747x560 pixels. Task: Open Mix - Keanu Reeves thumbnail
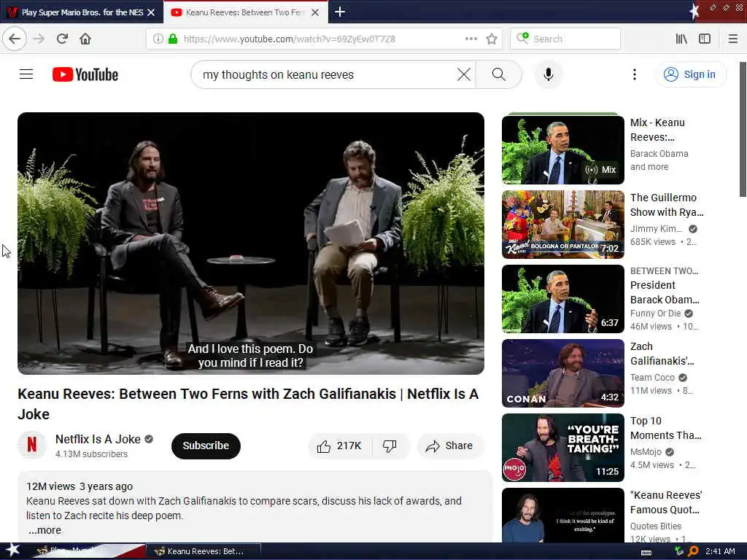coord(562,149)
